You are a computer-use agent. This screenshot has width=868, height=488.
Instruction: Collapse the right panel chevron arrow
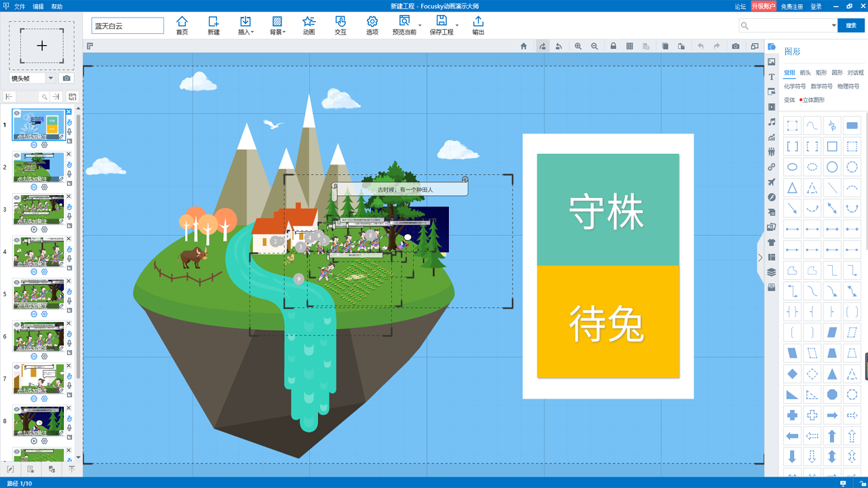click(760, 258)
